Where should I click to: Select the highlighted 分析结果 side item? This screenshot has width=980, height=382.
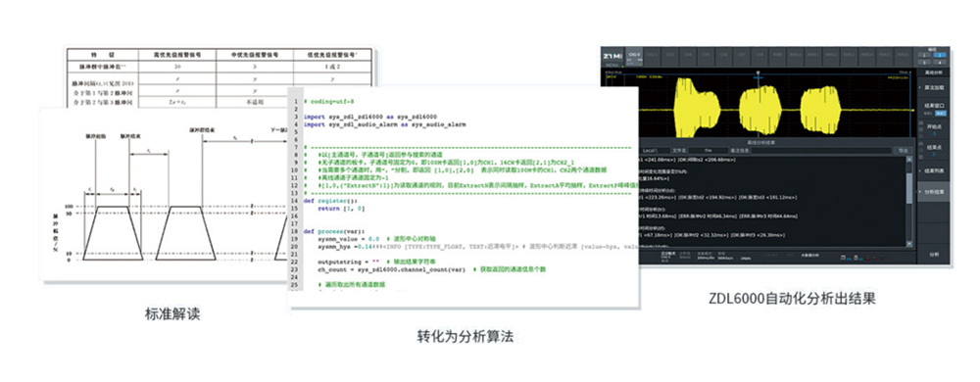[x=933, y=193]
